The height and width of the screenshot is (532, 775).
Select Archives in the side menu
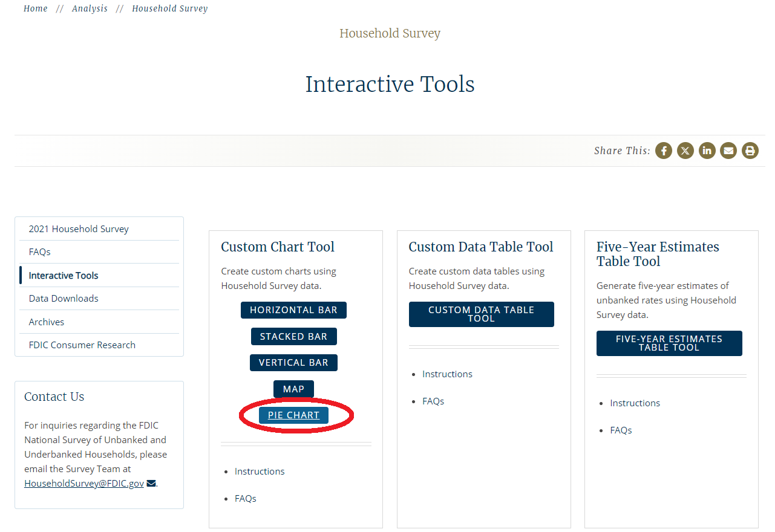point(47,322)
